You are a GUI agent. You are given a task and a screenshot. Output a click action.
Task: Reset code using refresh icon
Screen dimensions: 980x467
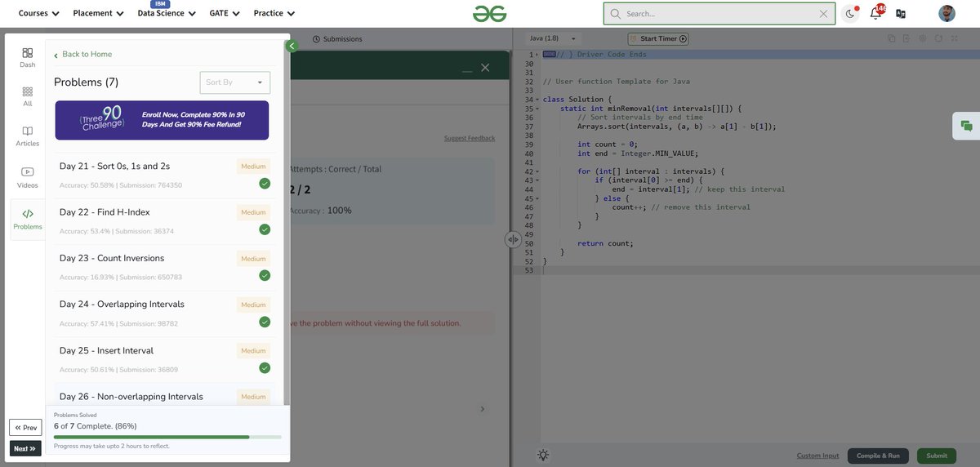[x=939, y=38]
